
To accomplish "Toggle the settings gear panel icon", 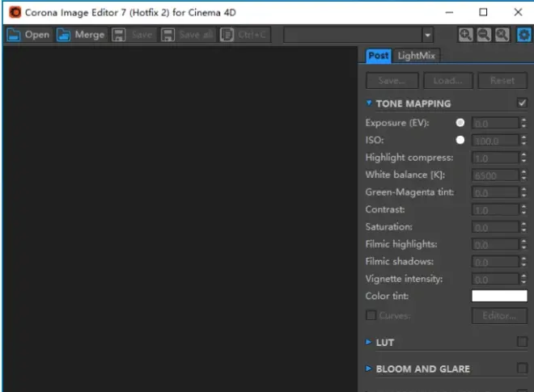I will (x=523, y=35).
